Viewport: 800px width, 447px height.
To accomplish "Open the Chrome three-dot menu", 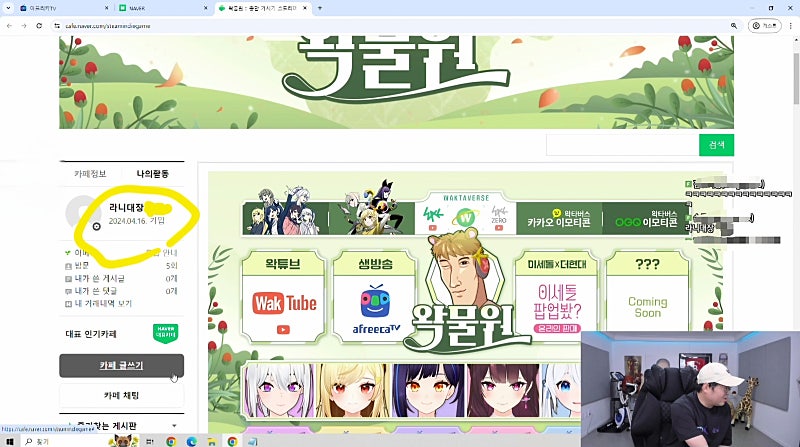I will (x=791, y=26).
